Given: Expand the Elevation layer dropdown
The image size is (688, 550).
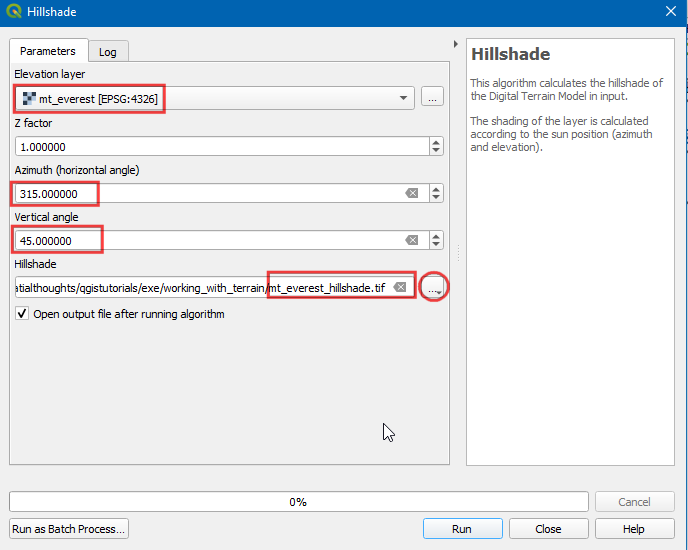Looking at the screenshot, I should [404, 97].
